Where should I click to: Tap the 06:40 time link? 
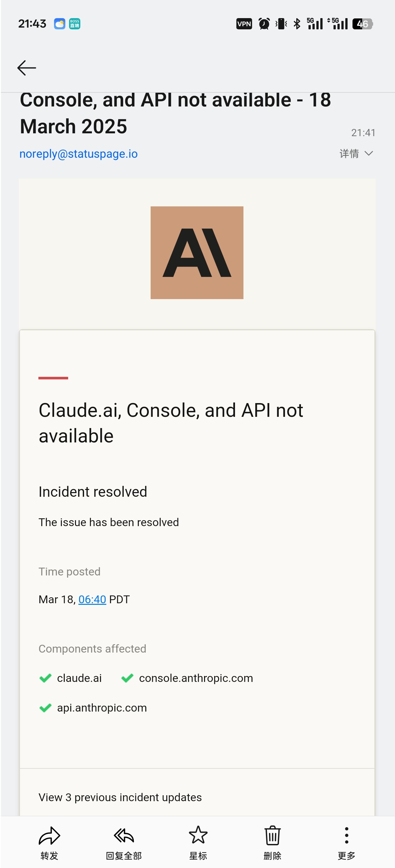click(92, 599)
